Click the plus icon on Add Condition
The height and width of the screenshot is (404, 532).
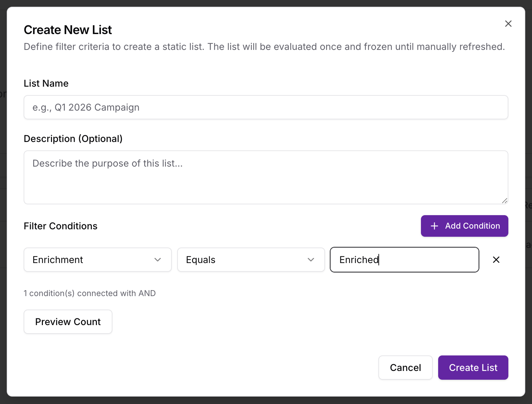[x=434, y=226]
